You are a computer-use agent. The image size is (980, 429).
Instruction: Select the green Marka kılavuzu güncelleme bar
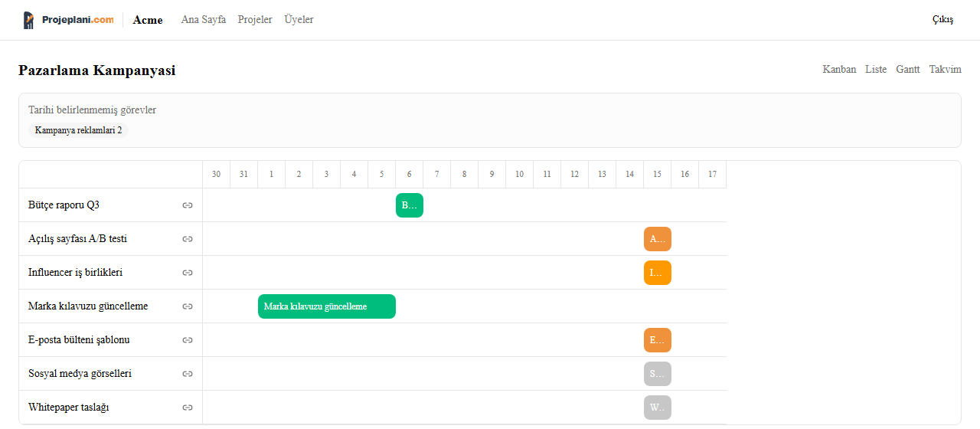[x=327, y=306]
